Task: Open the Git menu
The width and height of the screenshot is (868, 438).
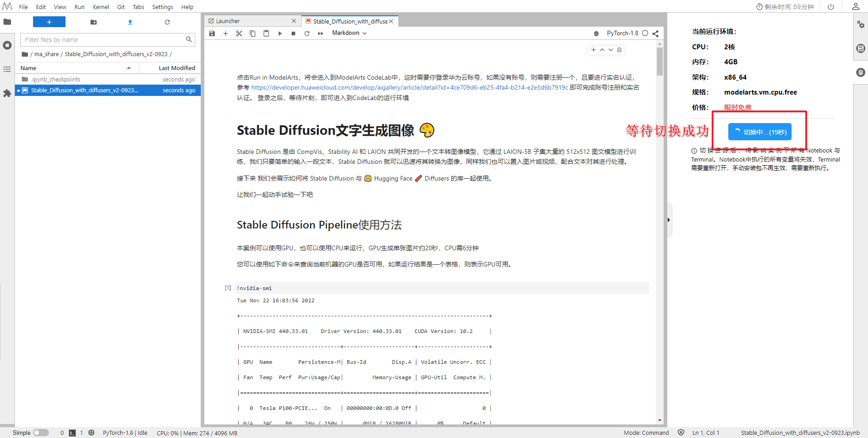Action: [x=121, y=7]
